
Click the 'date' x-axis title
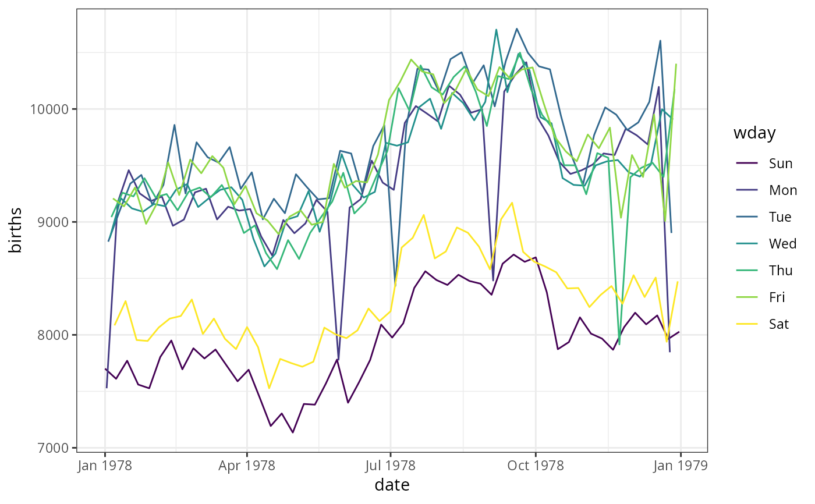392,485
